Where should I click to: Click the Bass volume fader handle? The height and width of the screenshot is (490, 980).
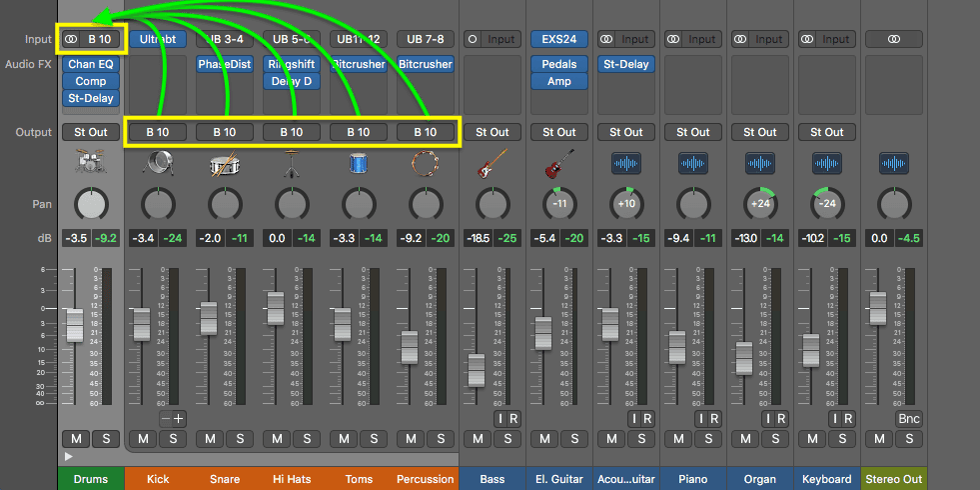click(x=477, y=370)
